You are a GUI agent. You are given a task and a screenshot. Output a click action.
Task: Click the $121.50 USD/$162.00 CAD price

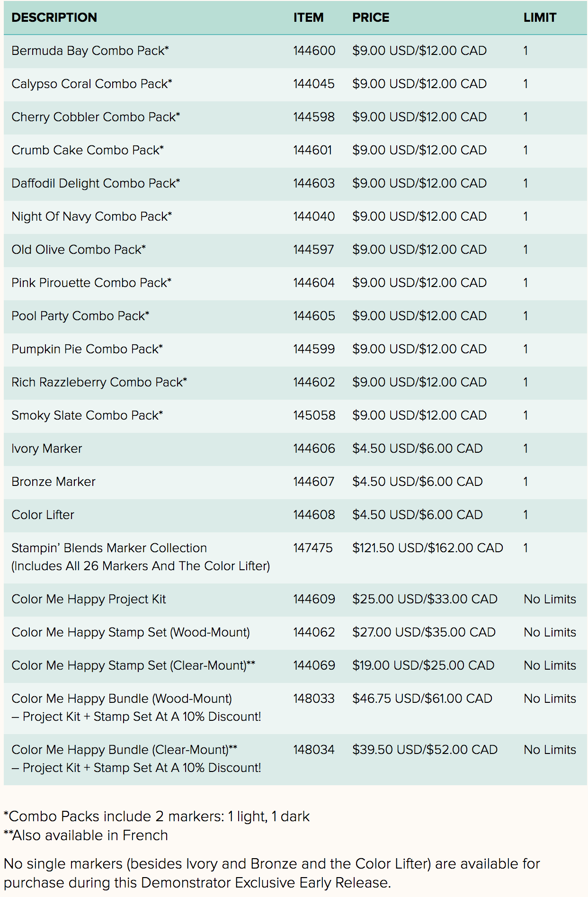[427, 548]
